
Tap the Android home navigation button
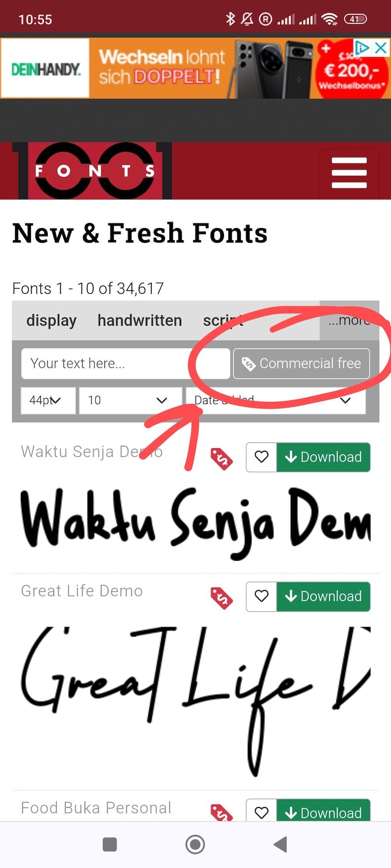click(195, 844)
